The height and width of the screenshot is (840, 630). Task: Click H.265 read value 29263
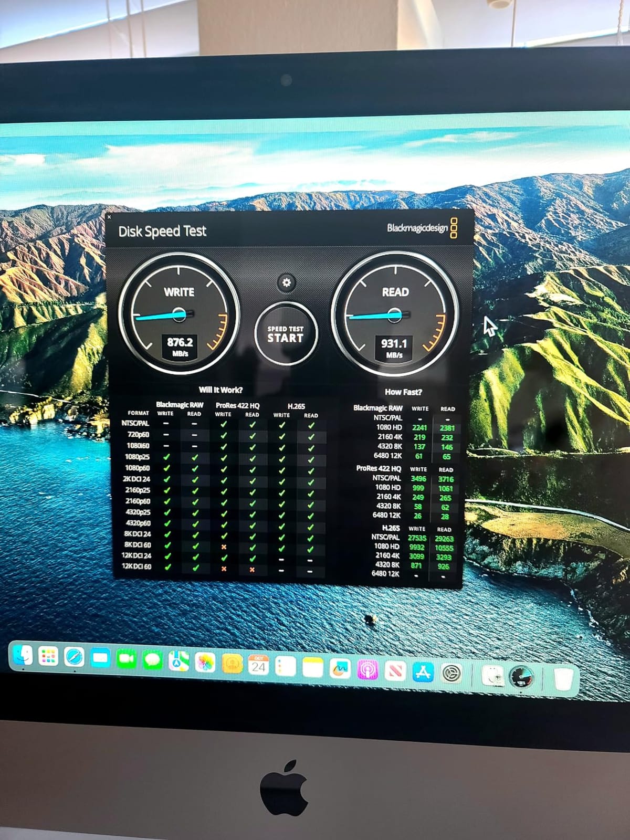pos(444,539)
